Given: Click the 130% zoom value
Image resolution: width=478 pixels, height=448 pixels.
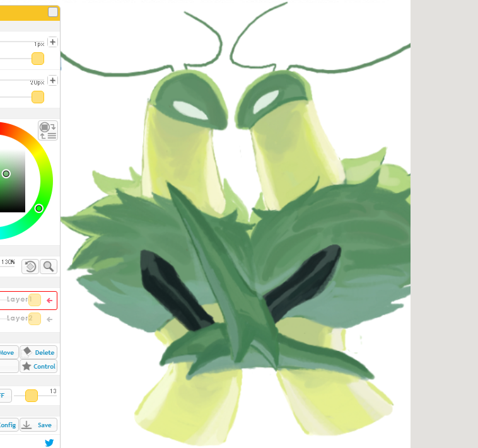Looking at the screenshot, I should click(8, 262).
